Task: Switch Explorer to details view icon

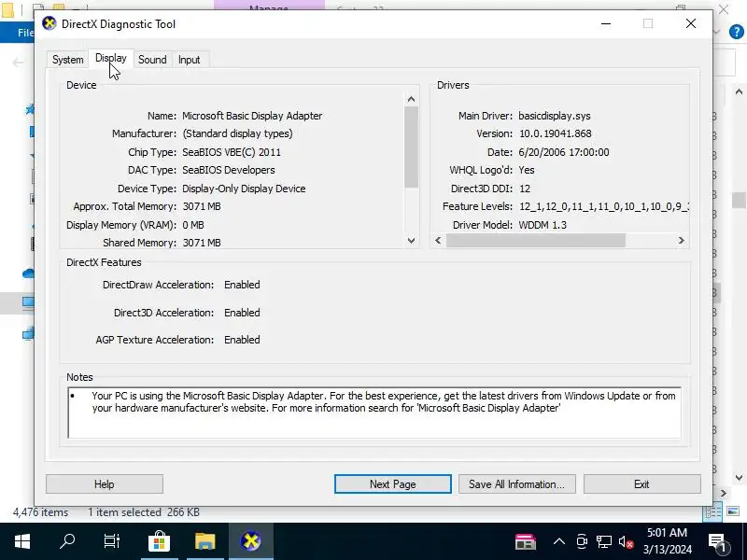Action: point(713,511)
